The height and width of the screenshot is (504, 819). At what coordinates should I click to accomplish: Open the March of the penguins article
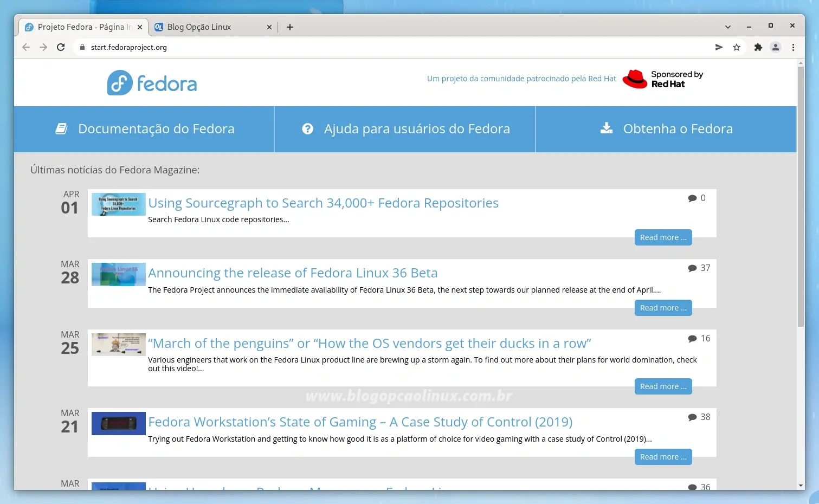[x=370, y=343]
